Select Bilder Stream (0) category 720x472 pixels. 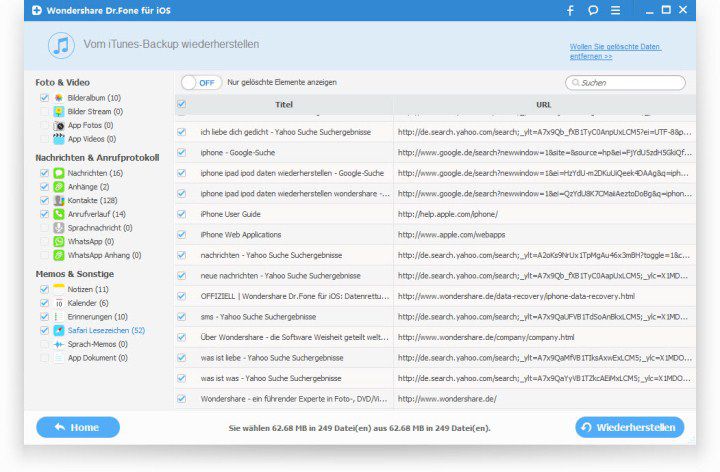(95, 112)
